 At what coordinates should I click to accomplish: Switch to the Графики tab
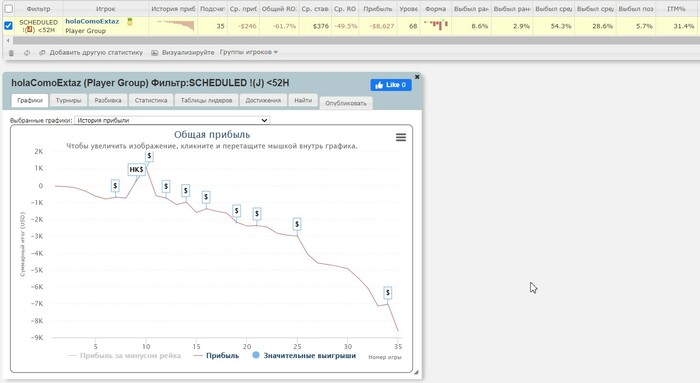coord(30,100)
